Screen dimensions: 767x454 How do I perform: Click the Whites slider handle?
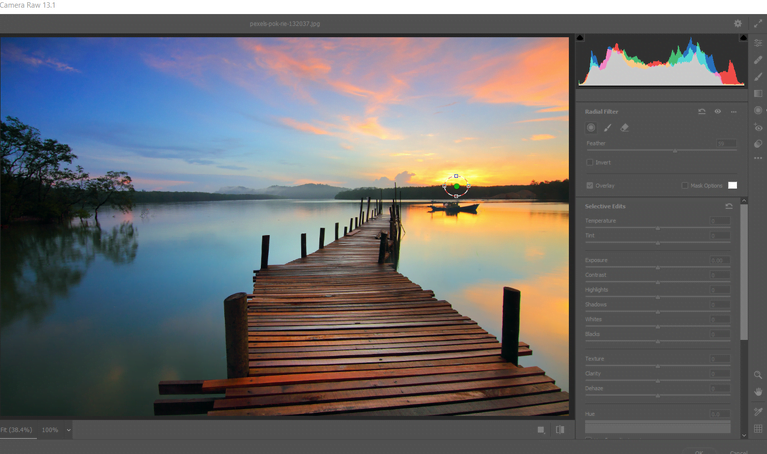657,326
